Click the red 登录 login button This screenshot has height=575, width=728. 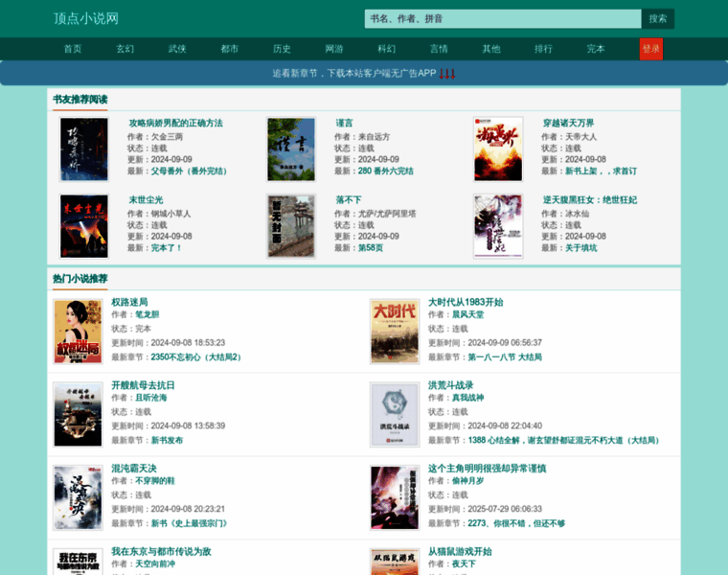click(651, 49)
